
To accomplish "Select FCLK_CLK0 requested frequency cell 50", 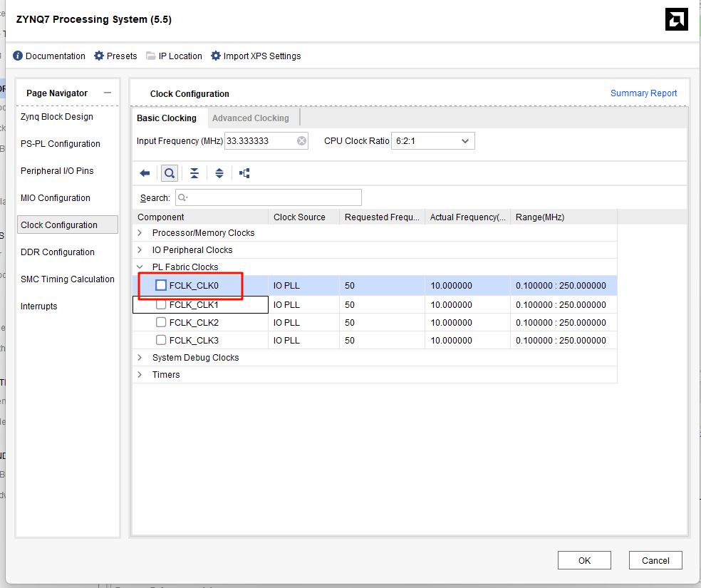I will 382,285.
